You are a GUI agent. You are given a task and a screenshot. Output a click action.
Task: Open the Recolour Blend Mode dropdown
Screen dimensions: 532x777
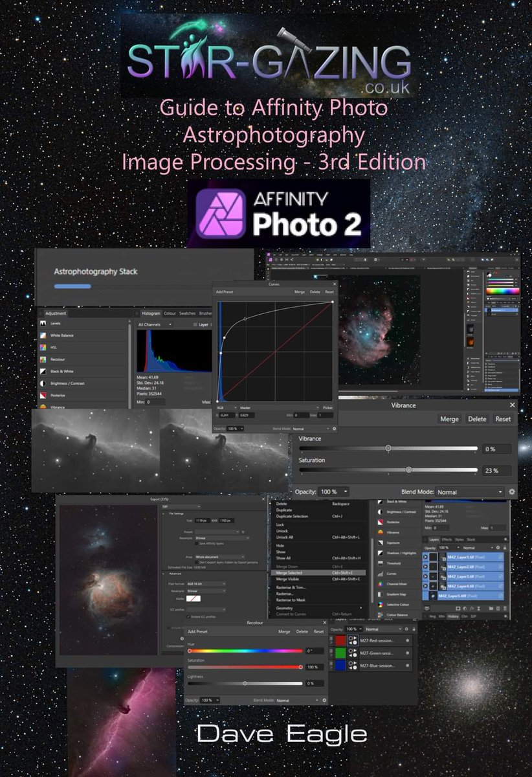coord(296,700)
